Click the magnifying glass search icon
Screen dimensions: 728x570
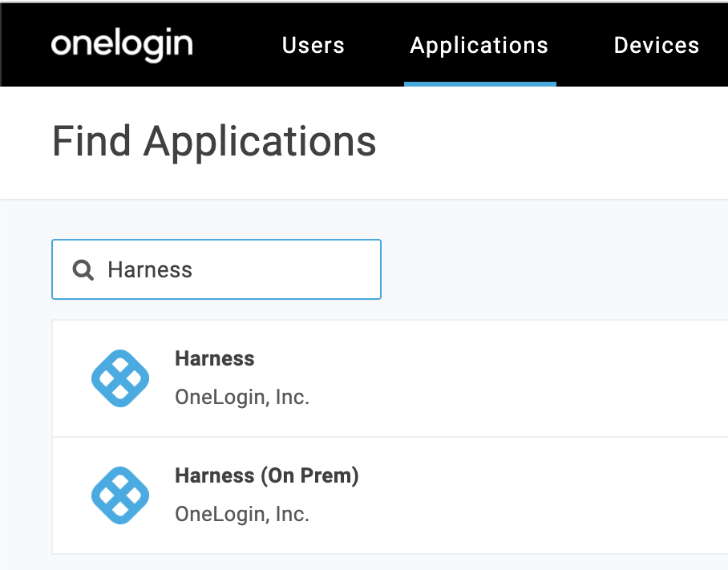(x=83, y=269)
